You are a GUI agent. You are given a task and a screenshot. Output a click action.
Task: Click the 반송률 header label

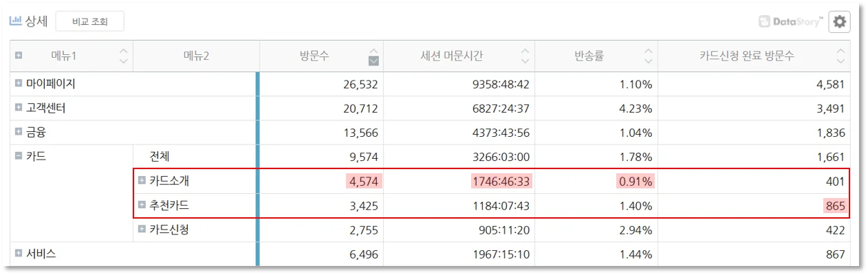click(x=589, y=56)
